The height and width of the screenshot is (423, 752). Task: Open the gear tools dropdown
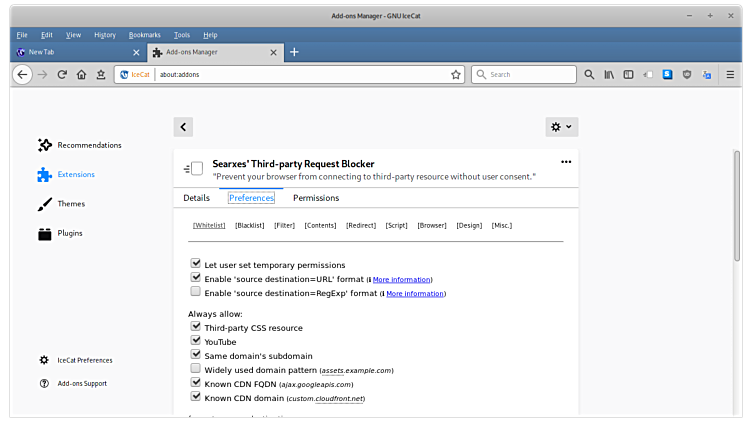(x=561, y=127)
